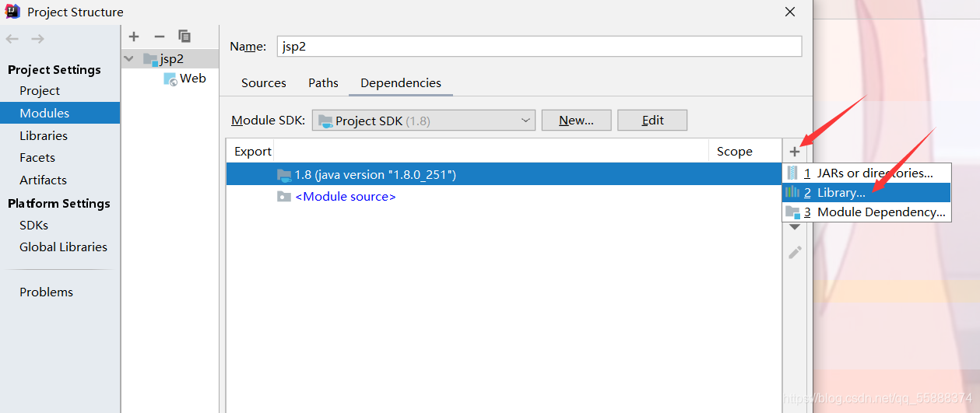Collapse the jsp2 module tree node

click(129, 58)
